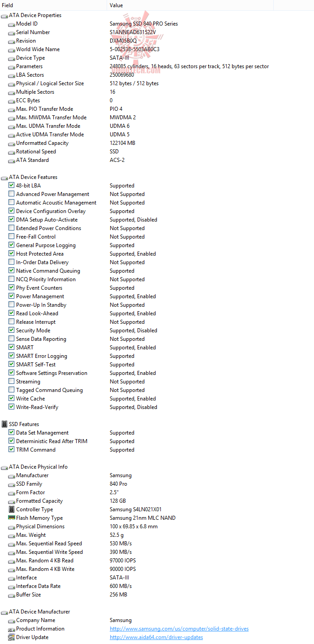Toggle the Free-Fall Control checkbox
The width and height of the screenshot is (314, 644).
pyautogui.click(x=12, y=236)
